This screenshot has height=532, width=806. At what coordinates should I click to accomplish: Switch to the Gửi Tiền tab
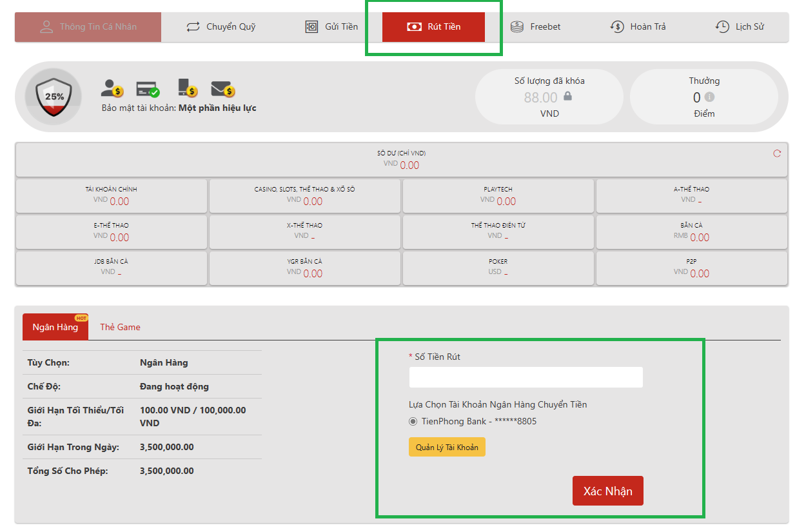tap(331, 27)
